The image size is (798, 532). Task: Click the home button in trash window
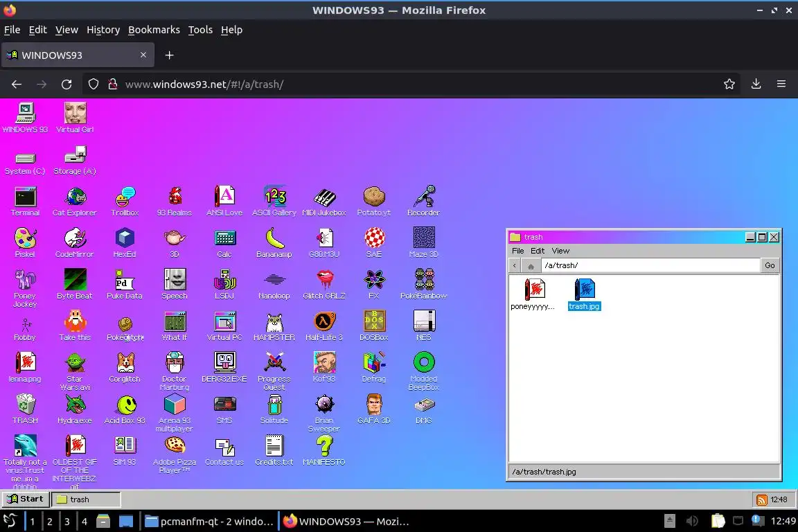point(531,266)
